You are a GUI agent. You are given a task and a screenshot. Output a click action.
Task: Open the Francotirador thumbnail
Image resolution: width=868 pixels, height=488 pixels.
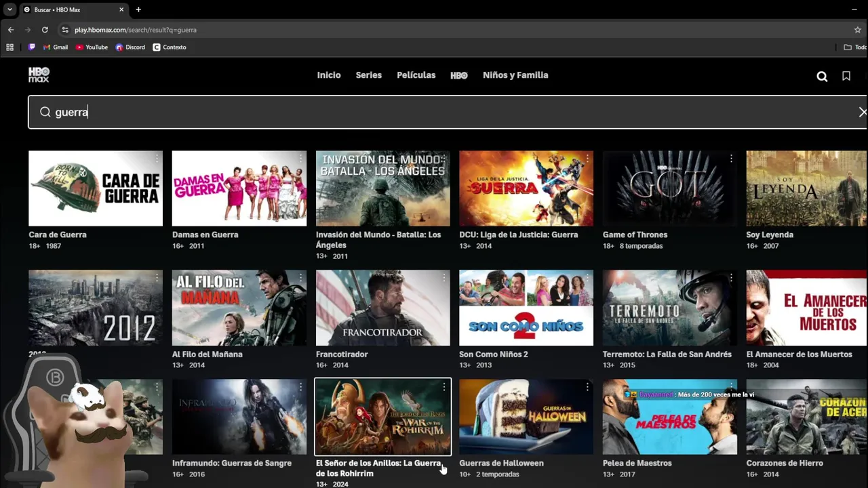tap(383, 308)
